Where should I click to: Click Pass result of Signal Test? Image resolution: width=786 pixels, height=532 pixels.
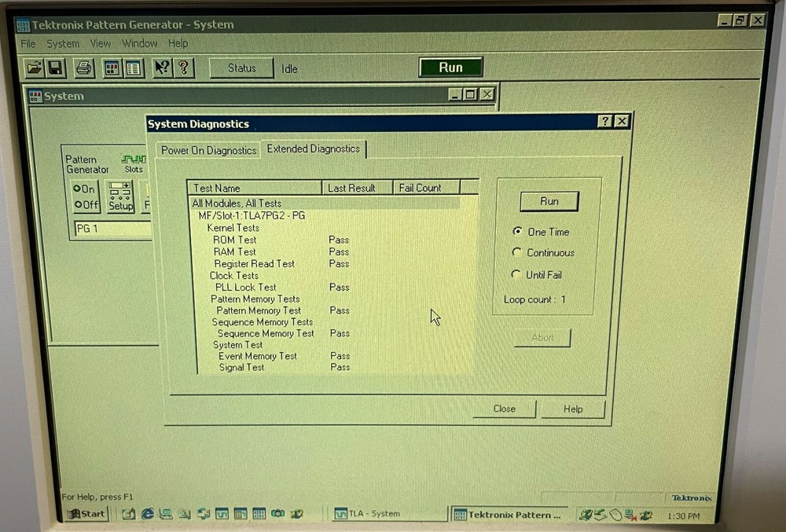tap(340, 367)
